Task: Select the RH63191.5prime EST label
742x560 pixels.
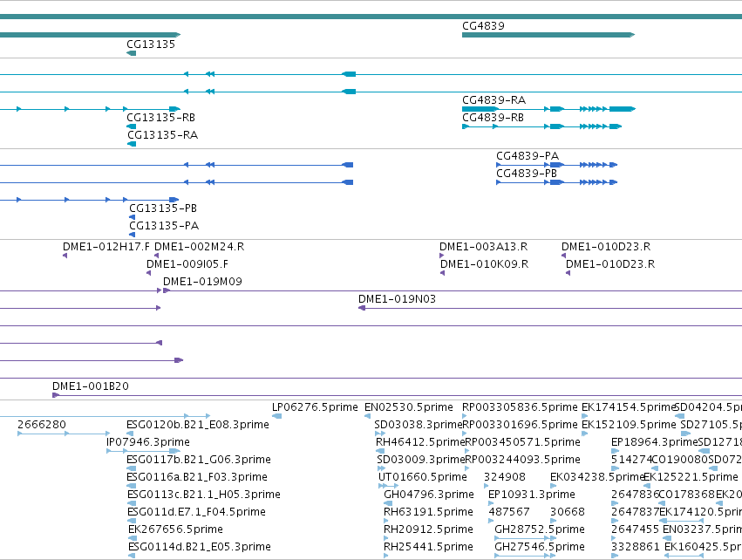Action: [428, 513]
